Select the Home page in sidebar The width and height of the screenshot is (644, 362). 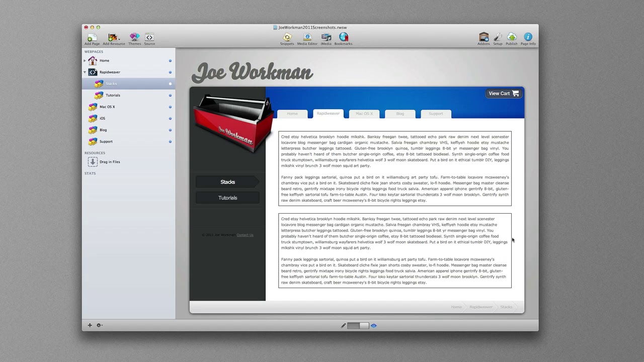click(128, 60)
